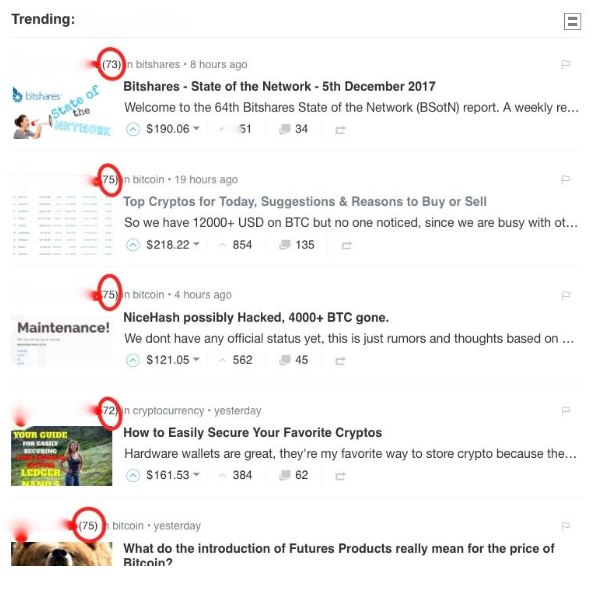Resteem the Bitshares State of Network post
The width and height of the screenshot is (598, 591).
tap(340, 130)
